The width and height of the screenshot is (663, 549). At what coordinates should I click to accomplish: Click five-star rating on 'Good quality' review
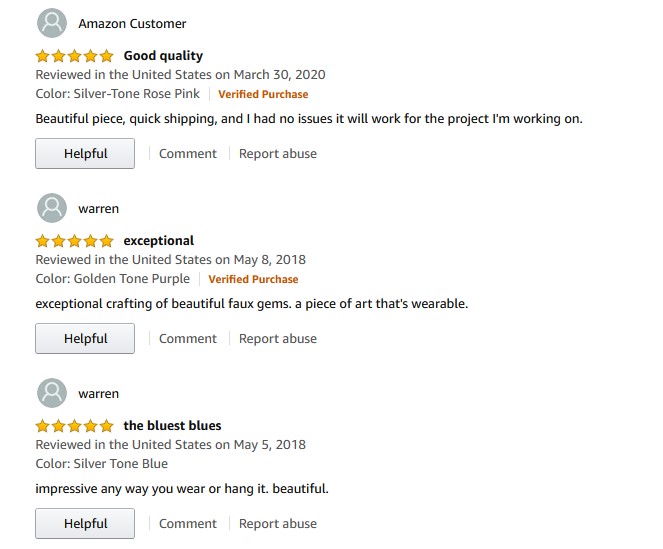tap(74, 56)
